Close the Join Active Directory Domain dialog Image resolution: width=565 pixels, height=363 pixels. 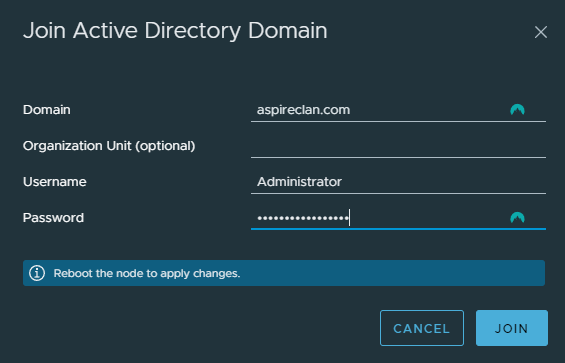[540, 32]
